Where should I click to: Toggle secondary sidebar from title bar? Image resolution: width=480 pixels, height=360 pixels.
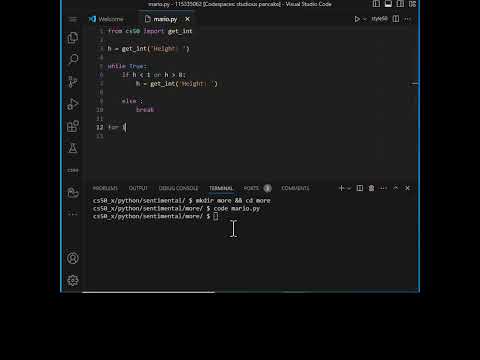(400, 4)
